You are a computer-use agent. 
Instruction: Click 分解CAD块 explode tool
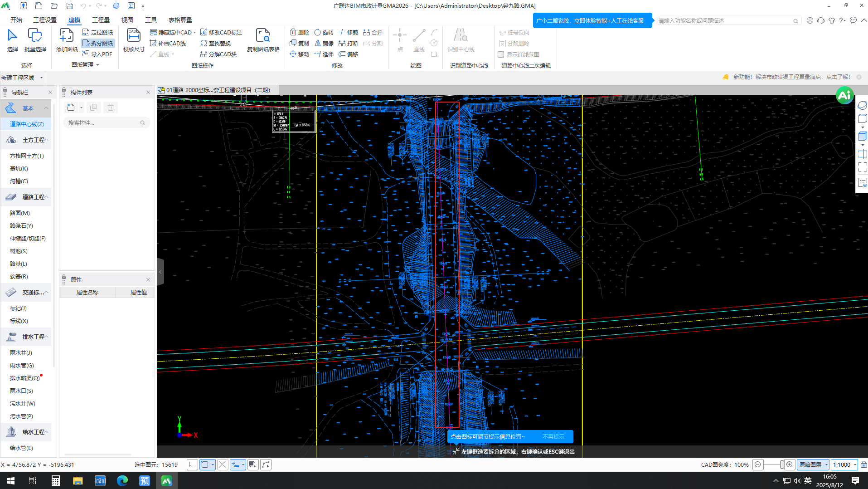[218, 54]
